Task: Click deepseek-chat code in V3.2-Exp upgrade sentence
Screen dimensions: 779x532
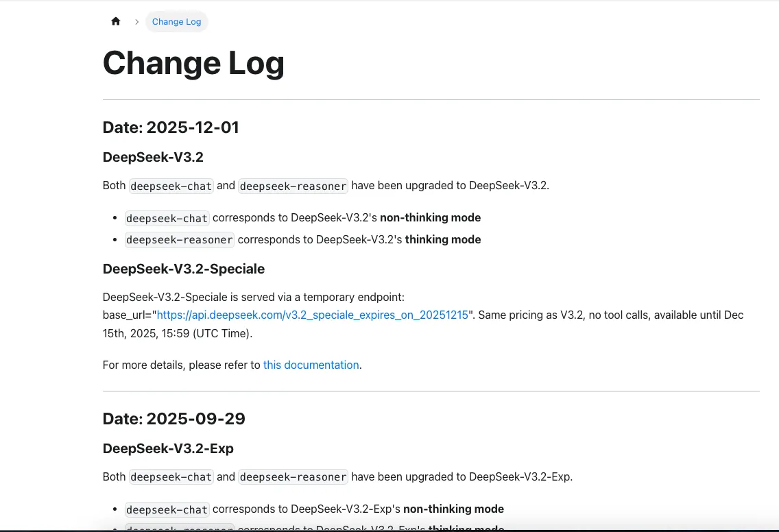Action: click(x=171, y=477)
